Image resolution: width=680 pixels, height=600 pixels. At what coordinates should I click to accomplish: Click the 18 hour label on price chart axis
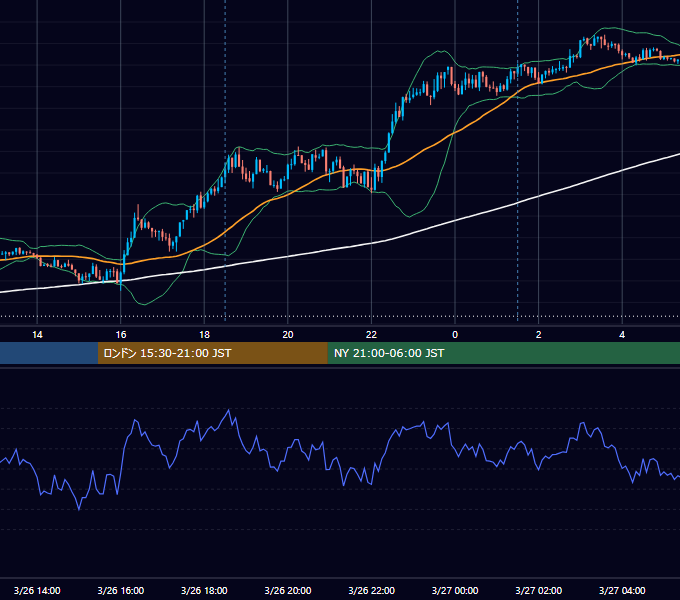204,335
